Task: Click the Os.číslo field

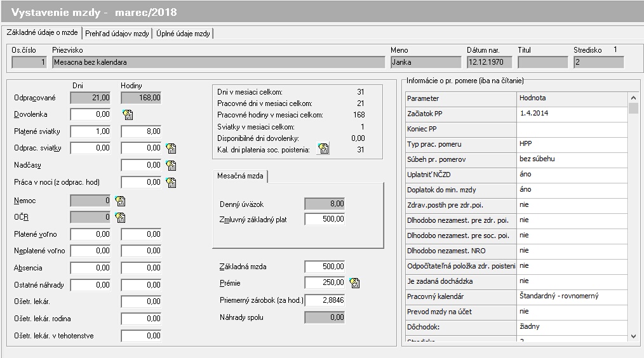Action: coord(29,62)
